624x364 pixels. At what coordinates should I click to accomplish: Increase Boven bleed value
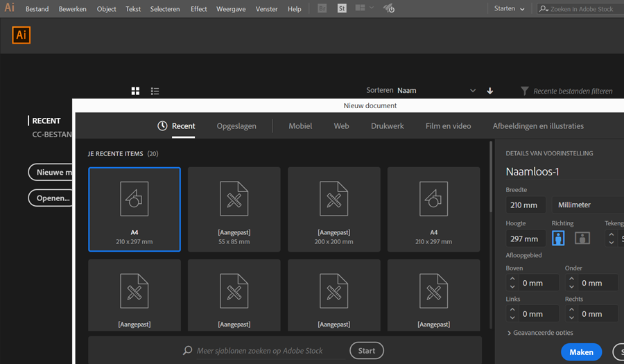512,279
